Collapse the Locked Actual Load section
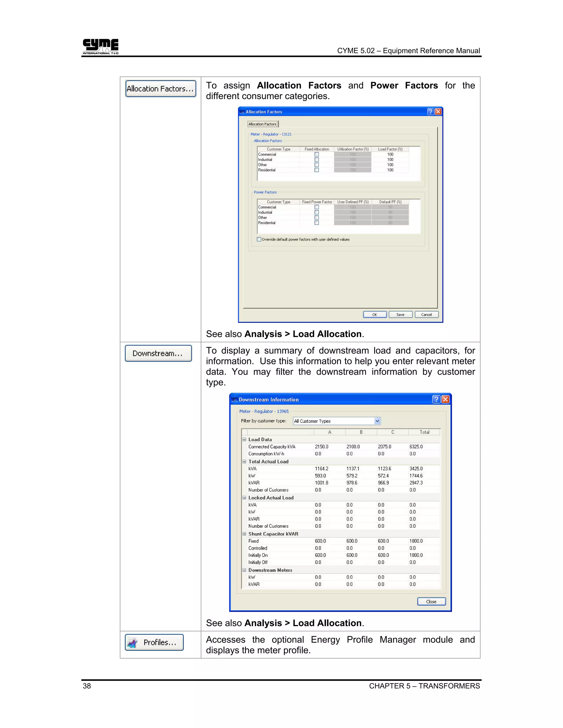Image resolution: width=563 pixels, height=728 pixels. [x=244, y=498]
